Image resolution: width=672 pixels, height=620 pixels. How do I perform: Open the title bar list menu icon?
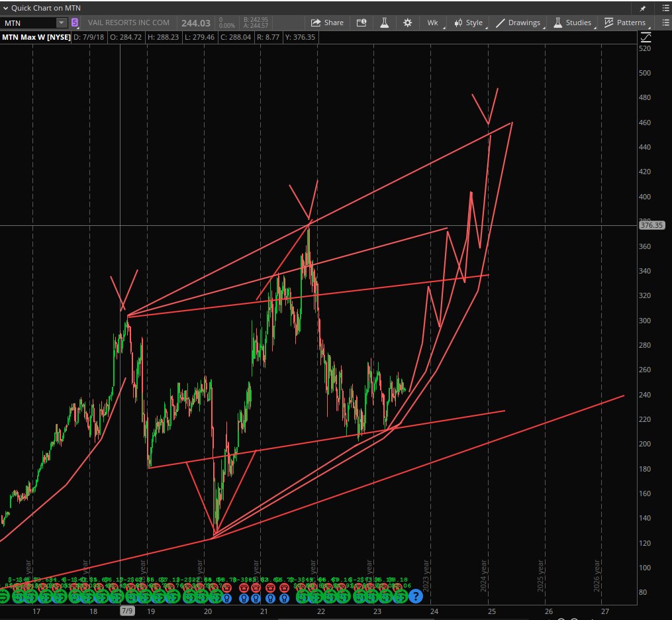coord(665,8)
